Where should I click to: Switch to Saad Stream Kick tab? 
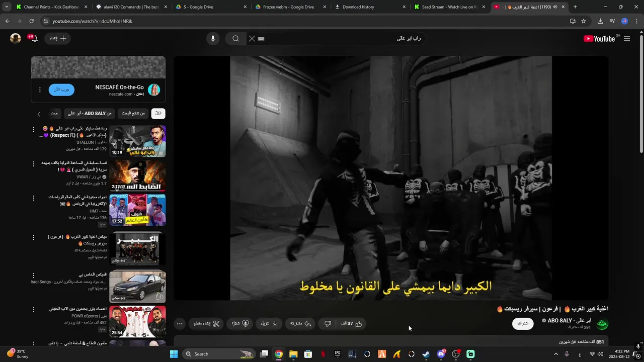[450, 7]
